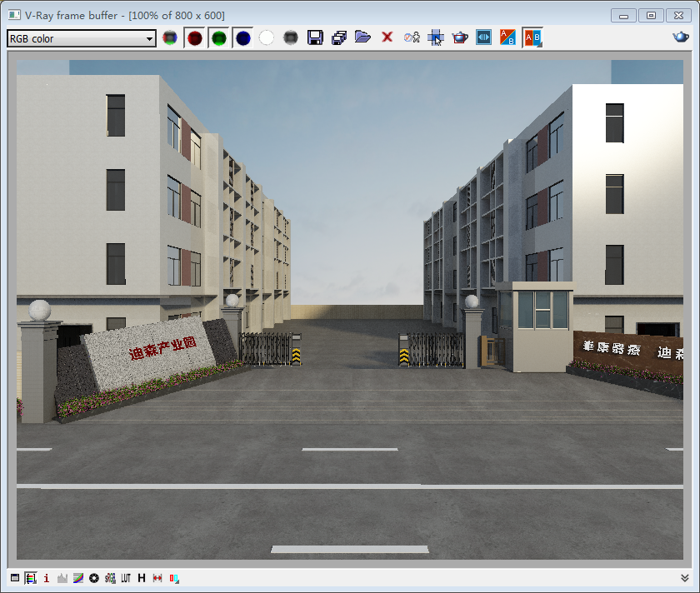Toggle the green channel button
This screenshot has height=593, width=700.
[x=219, y=37]
